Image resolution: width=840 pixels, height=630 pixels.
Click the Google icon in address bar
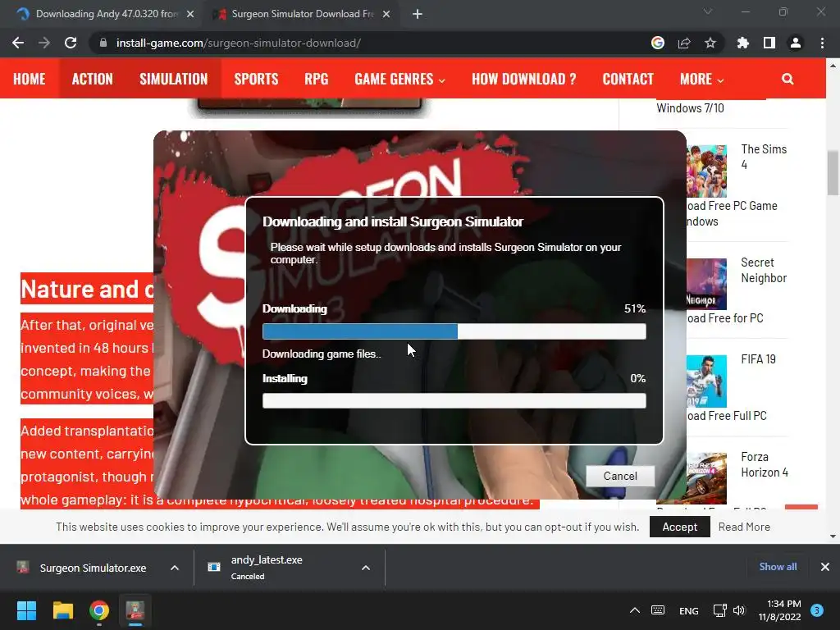[x=658, y=43]
